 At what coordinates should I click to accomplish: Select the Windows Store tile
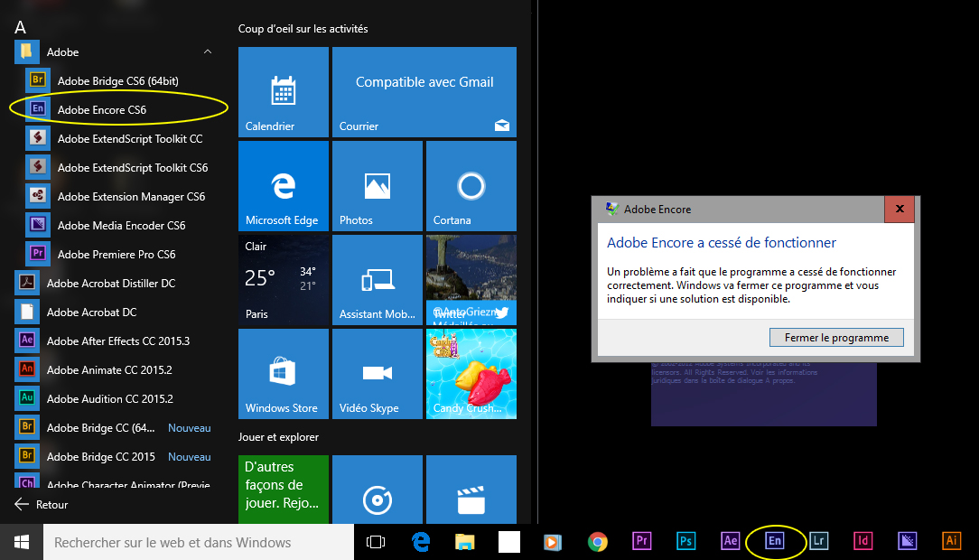coord(283,374)
